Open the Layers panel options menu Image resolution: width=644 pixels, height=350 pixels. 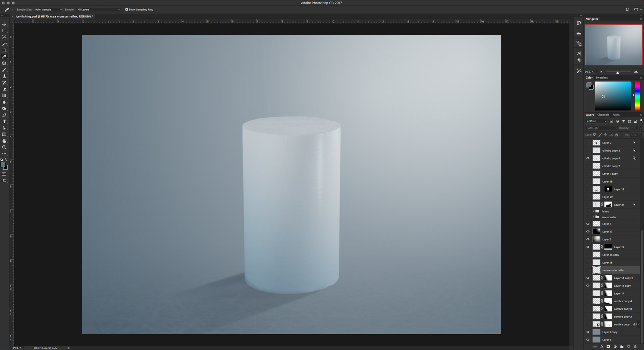coord(641,115)
